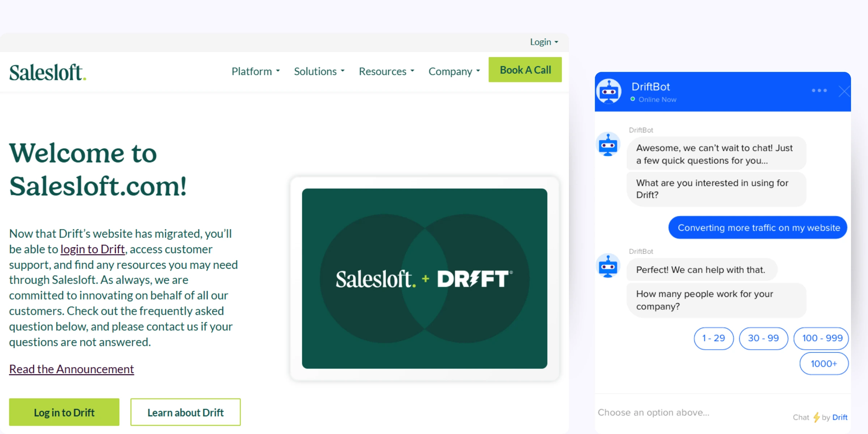868x434 pixels.
Task: Open the Solutions dropdown
Action: pyautogui.click(x=319, y=71)
